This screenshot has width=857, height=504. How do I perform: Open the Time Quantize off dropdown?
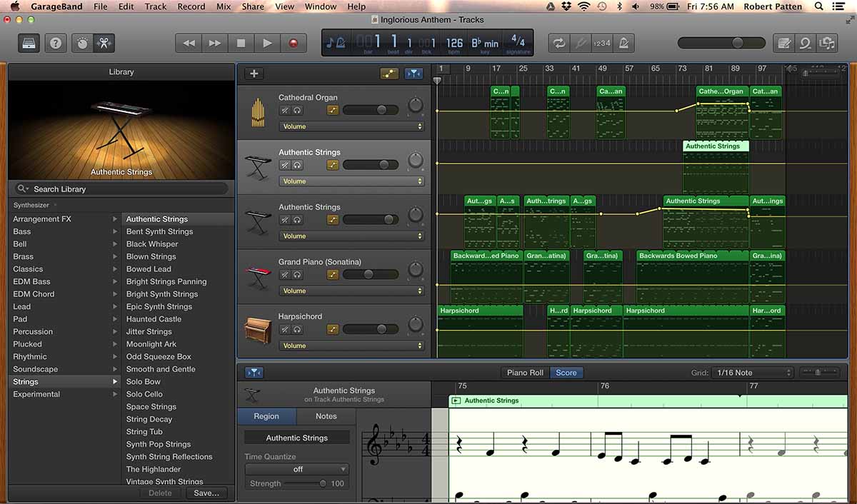coord(297,469)
